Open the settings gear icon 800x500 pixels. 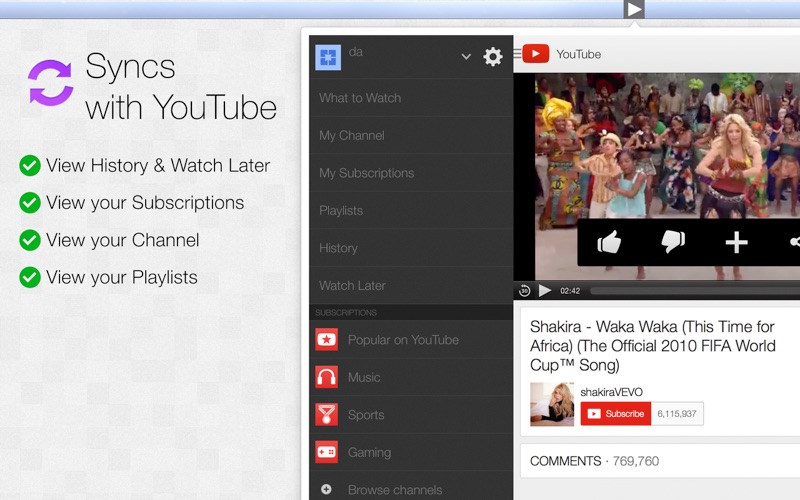(x=492, y=57)
